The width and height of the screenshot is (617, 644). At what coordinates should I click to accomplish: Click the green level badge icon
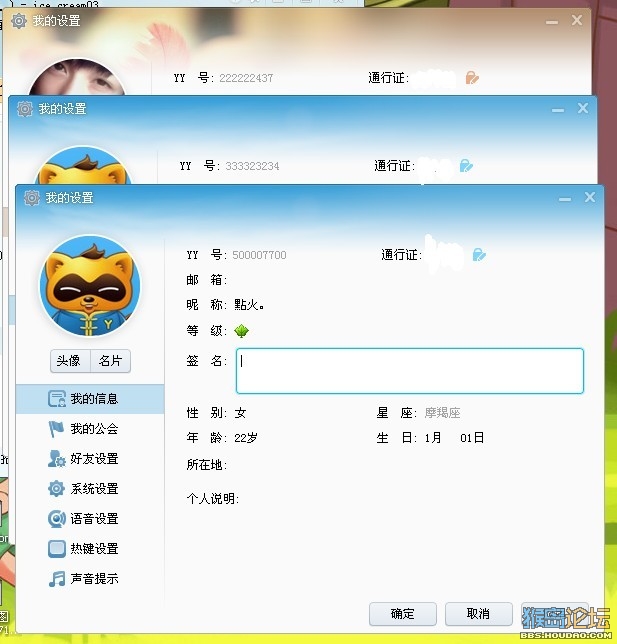(x=242, y=331)
